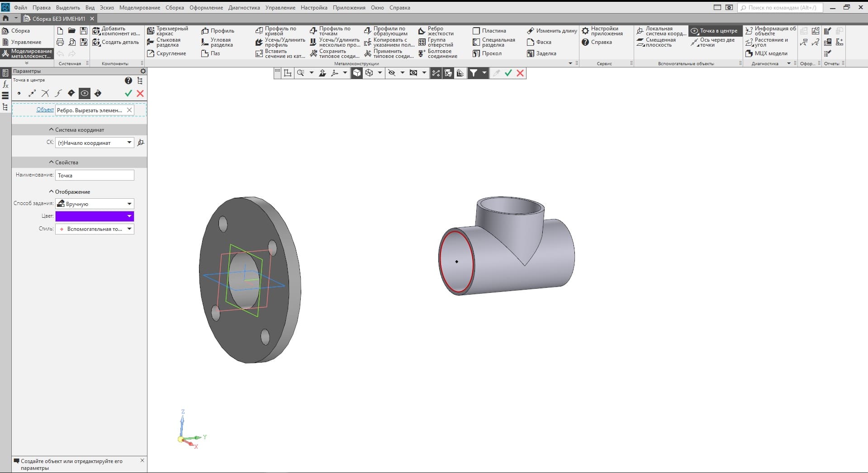Open the 'Приложения' menu

[349, 8]
